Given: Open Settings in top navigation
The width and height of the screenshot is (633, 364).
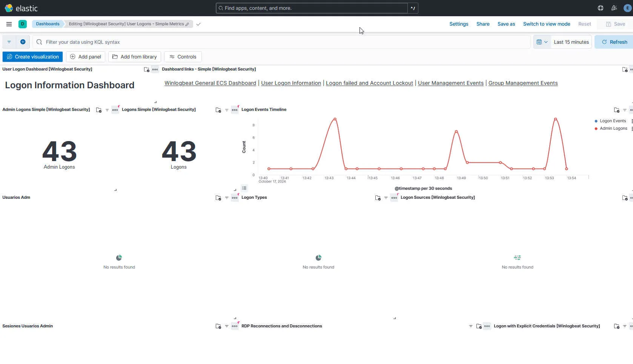Looking at the screenshot, I should pos(459,24).
